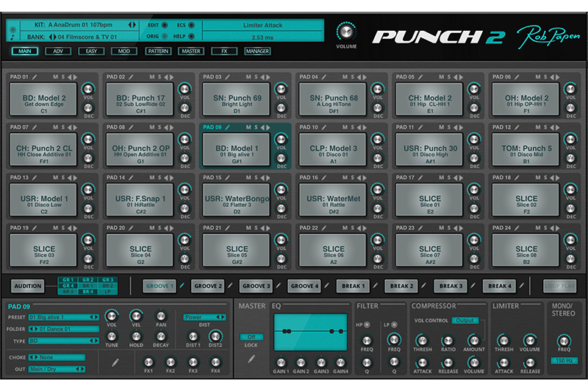The height and width of the screenshot is (392, 588).
Task: Open the MOD tab
Action: [x=124, y=51]
